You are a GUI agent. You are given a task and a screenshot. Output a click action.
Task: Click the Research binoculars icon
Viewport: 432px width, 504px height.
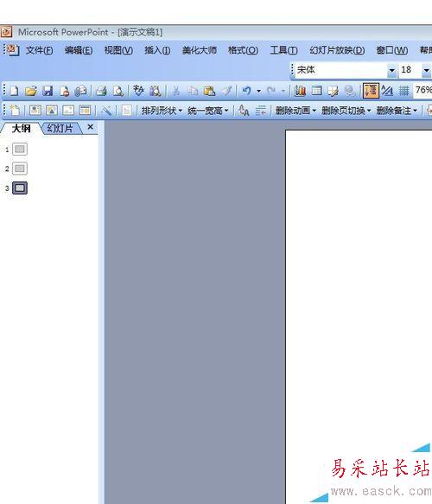coord(156,91)
